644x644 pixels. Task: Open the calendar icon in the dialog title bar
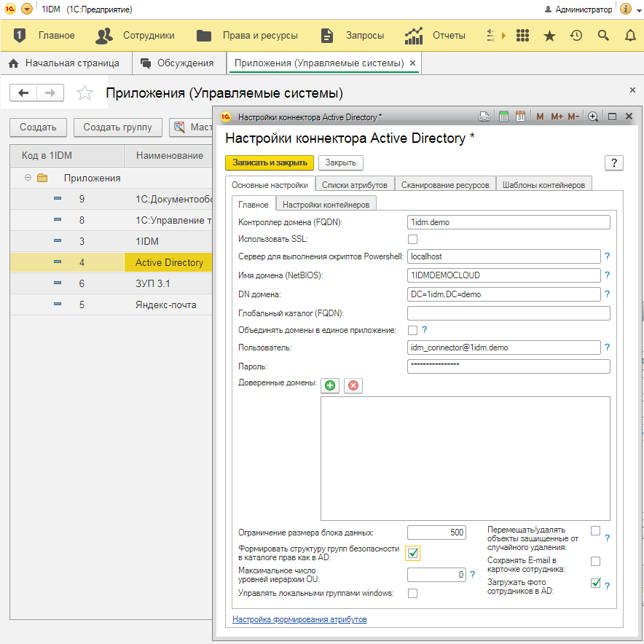coord(520,117)
